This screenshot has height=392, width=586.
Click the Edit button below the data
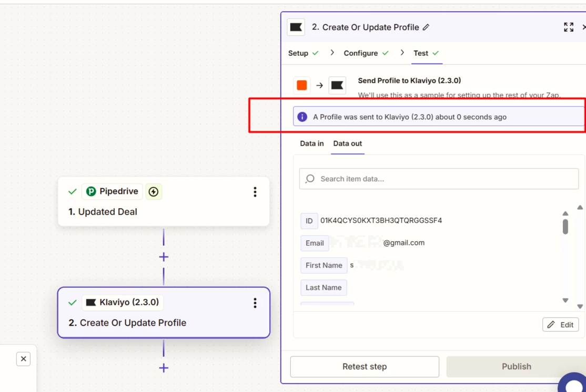click(x=561, y=325)
